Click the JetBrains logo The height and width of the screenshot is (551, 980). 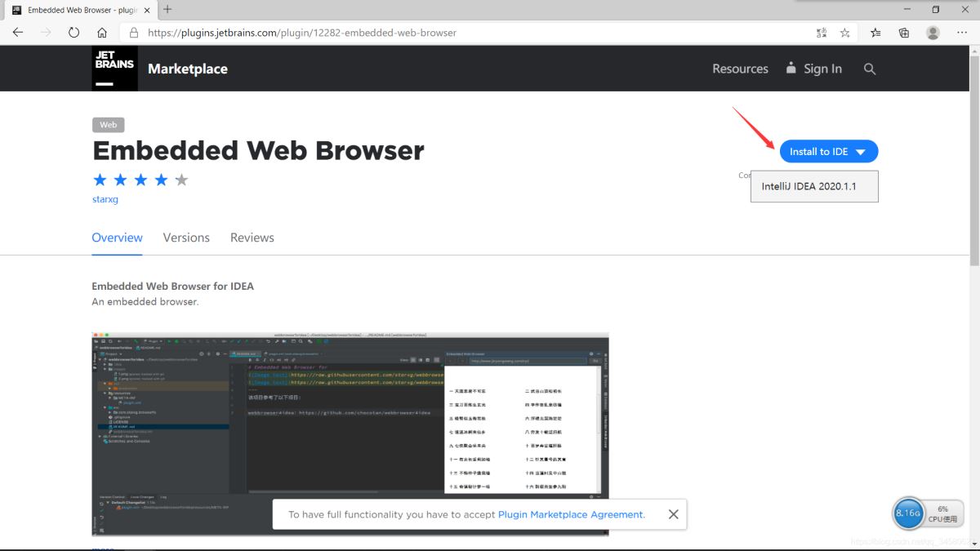(114, 68)
